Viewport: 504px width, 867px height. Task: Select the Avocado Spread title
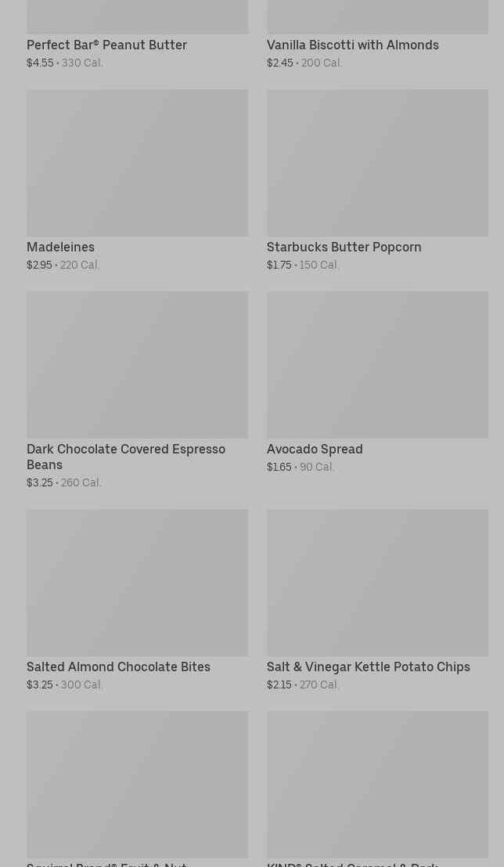[x=315, y=450]
